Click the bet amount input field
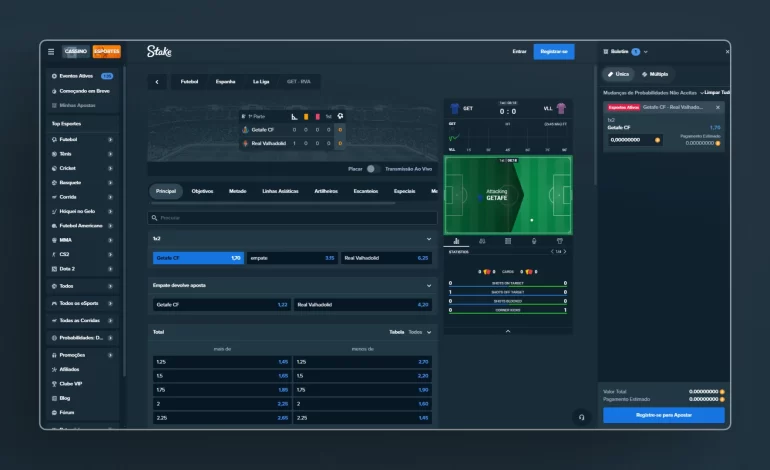 634,140
